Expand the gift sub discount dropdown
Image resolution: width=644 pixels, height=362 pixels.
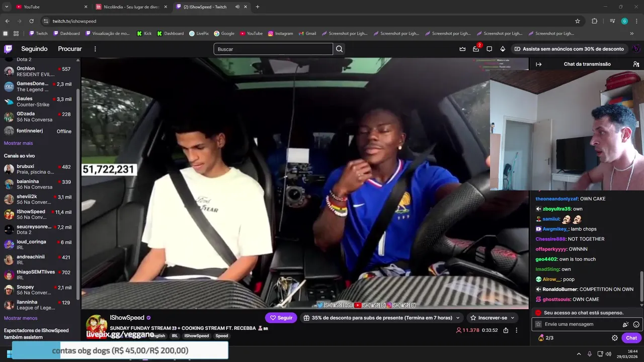(457, 318)
